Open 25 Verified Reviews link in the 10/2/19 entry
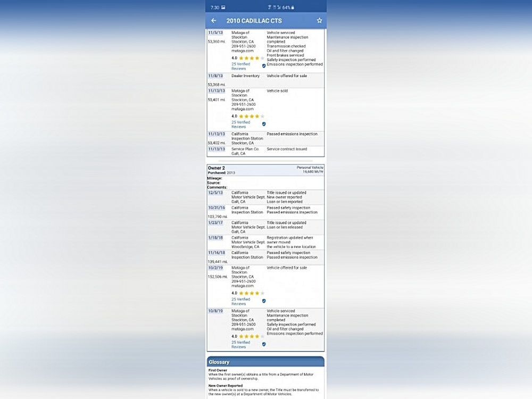The image size is (532, 399). (240, 302)
